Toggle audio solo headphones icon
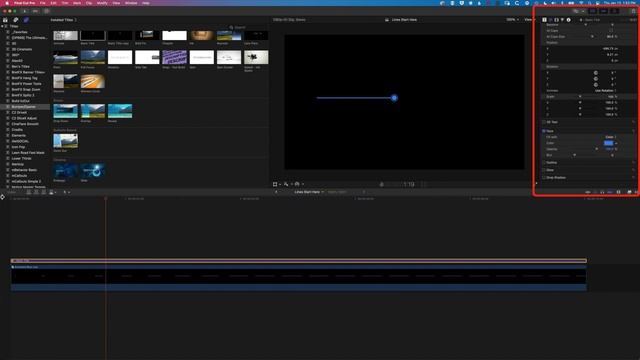 (602, 192)
